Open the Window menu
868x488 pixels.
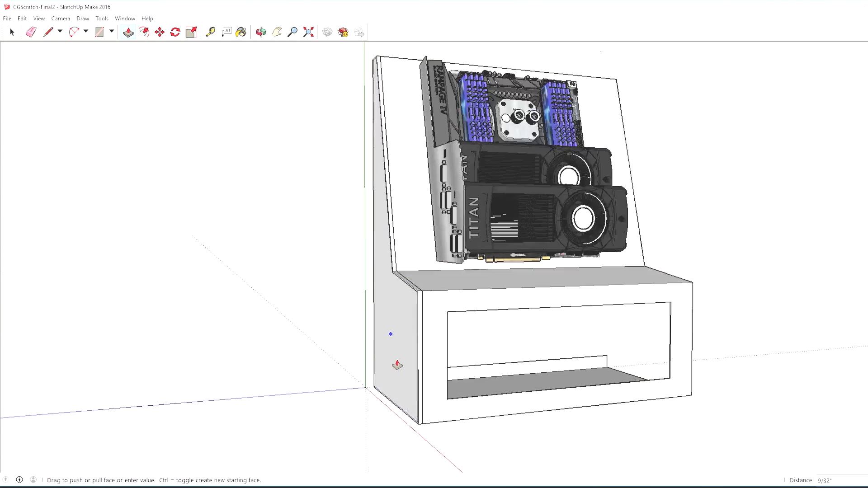125,19
